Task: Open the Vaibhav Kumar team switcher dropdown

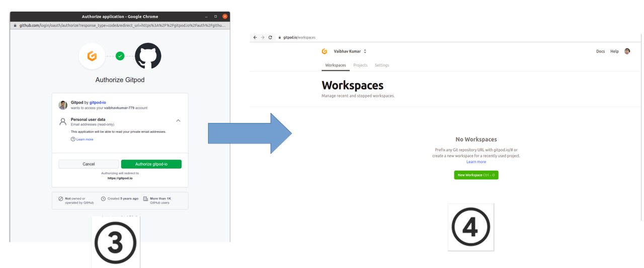Action: [x=350, y=51]
